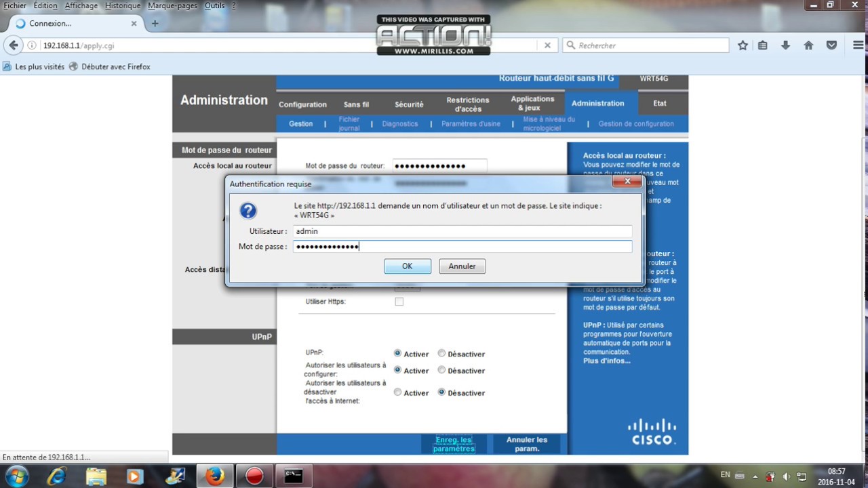Viewport: 868px width, 488px height.
Task: Open the Édition menu
Action: pos(45,5)
